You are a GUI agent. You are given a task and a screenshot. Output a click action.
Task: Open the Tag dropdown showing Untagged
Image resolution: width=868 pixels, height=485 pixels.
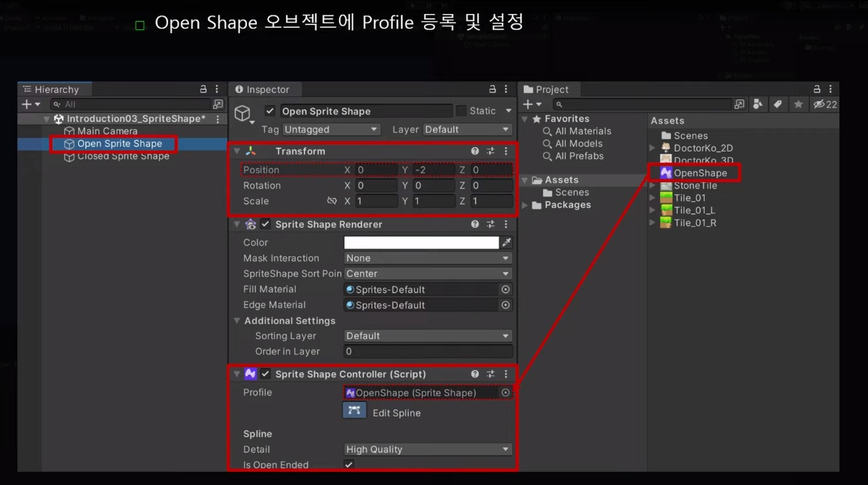pyautogui.click(x=331, y=129)
